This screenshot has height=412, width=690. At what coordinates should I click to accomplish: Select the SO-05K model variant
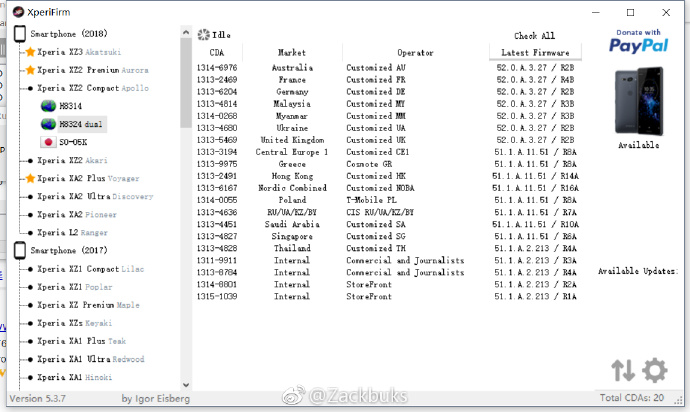[73, 142]
